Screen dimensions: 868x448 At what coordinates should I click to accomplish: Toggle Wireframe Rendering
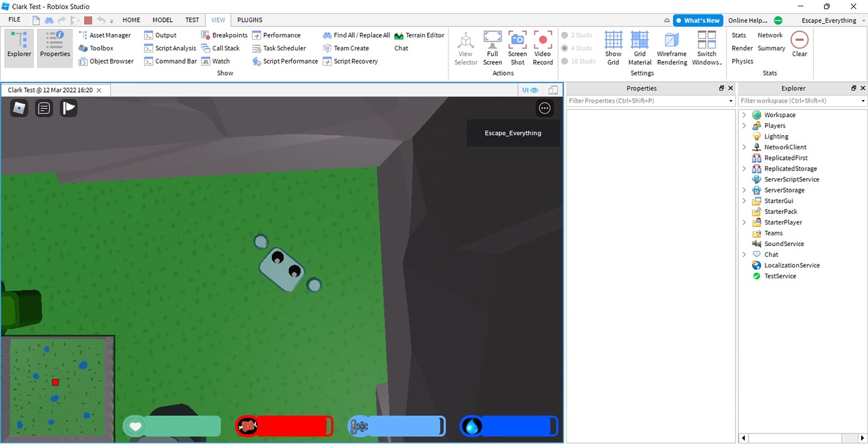click(x=672, y=48)
